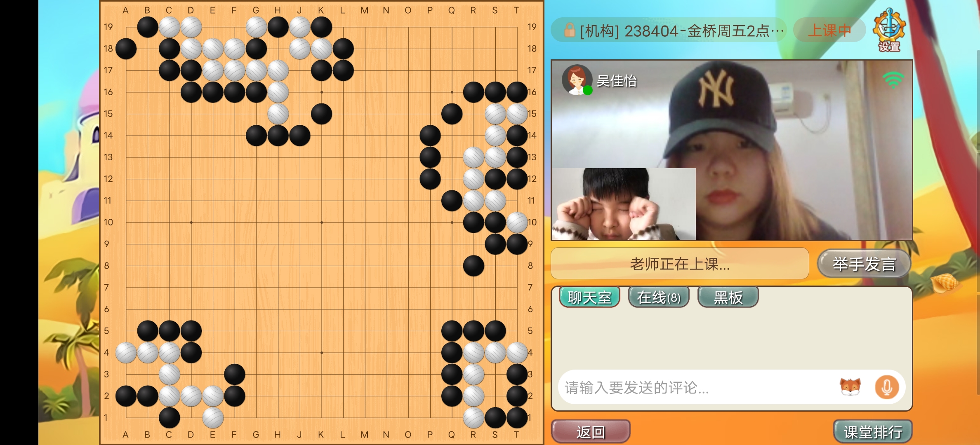Click the student camera thumbnail
The width and height of the screenshot is (980, 445).
(x=624, y=204)
